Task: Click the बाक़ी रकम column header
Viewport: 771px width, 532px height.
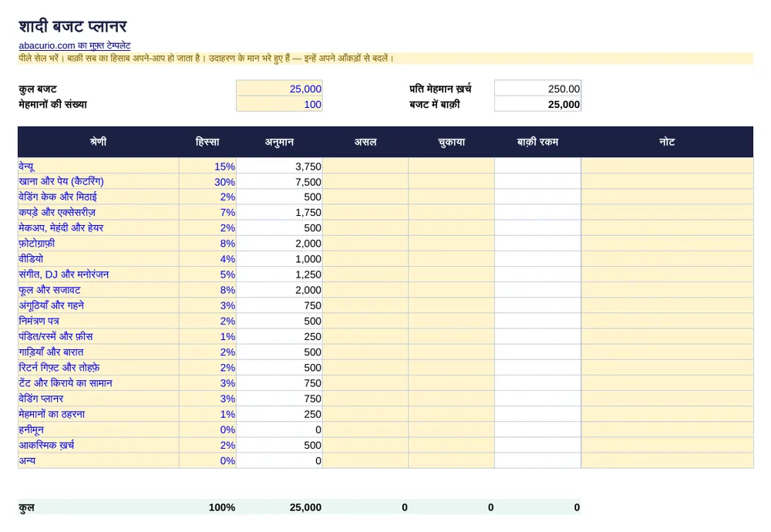Action: point(537,142)
